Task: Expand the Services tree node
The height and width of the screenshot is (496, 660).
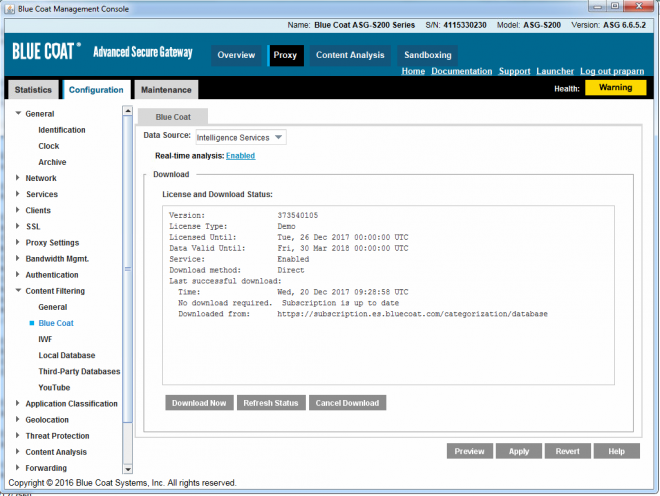Action: coord(17,194)
